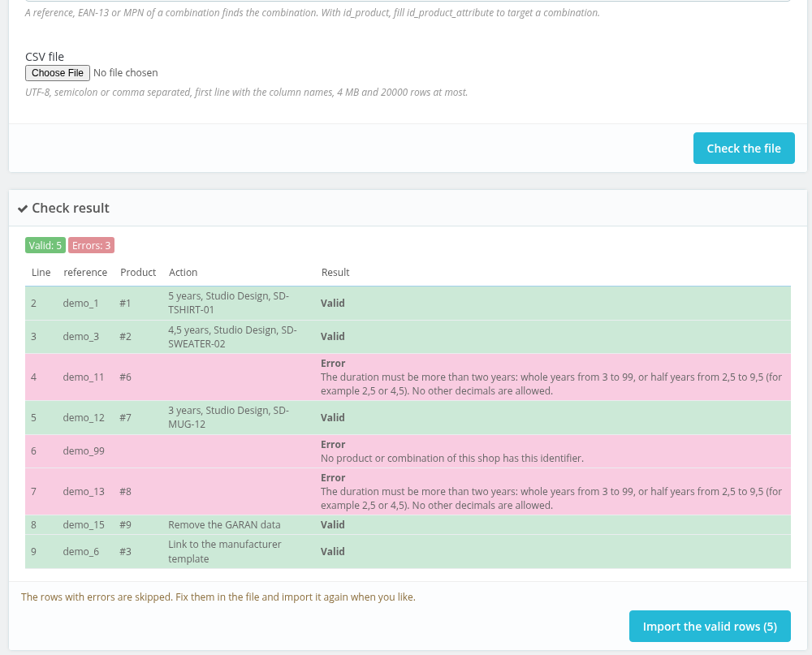Click the Check the file button
Screen dimensions: 812x655
744,148
